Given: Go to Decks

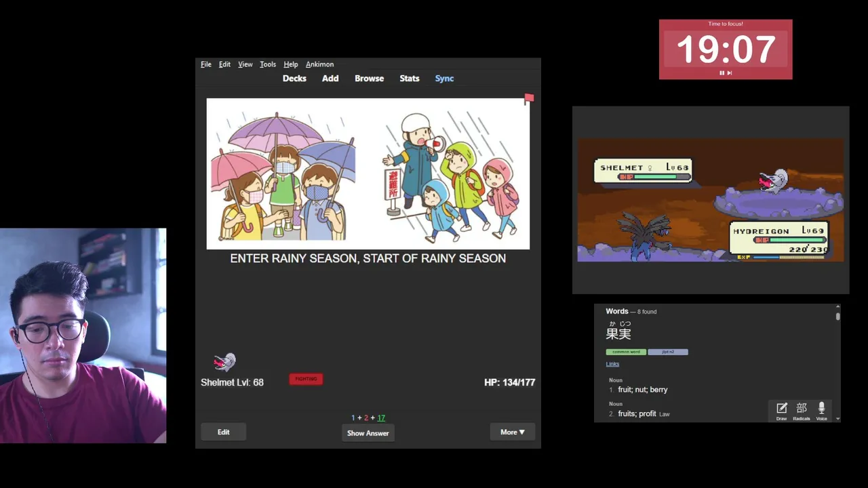Looking at the screenshot, I should (x=294, y=79).
